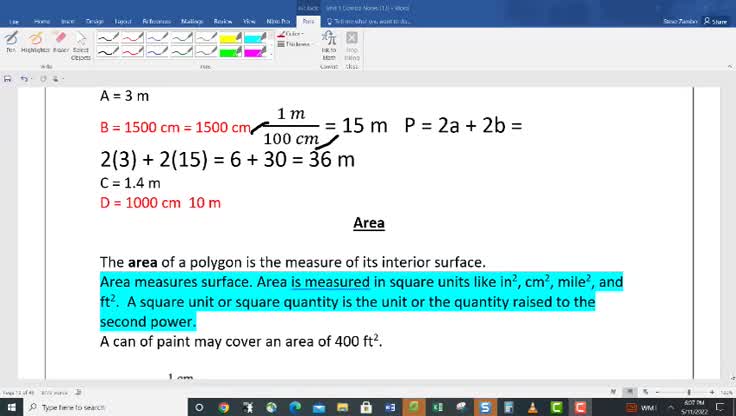Viewport: 736px width, 416px height.
Task: Switch to Read Mode view
Action: tap(613, 392)
